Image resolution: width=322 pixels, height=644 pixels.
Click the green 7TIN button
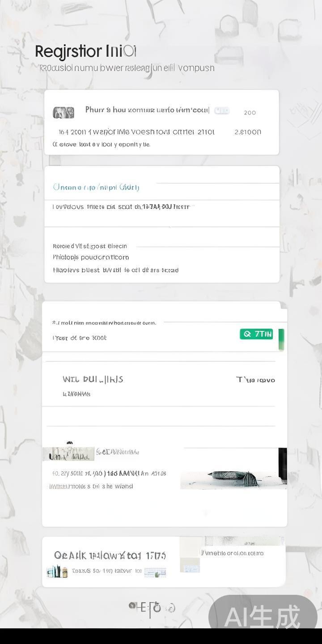click(x=256, y=334)
